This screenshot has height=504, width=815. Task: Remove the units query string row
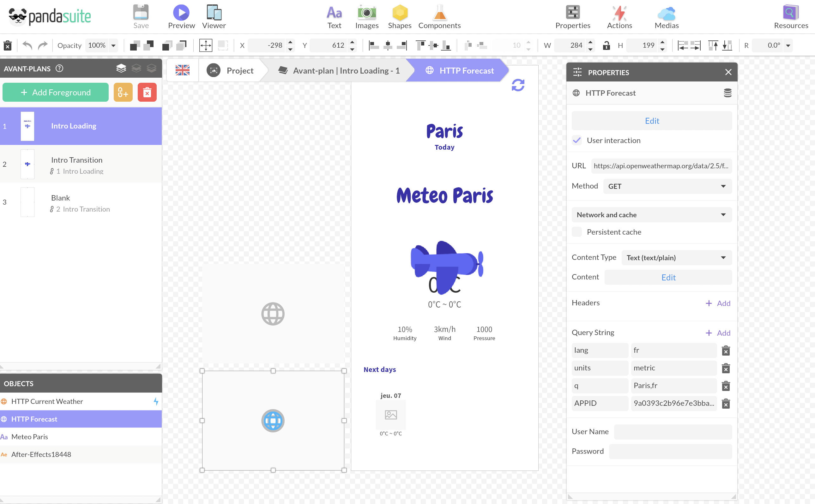point(726,368)
